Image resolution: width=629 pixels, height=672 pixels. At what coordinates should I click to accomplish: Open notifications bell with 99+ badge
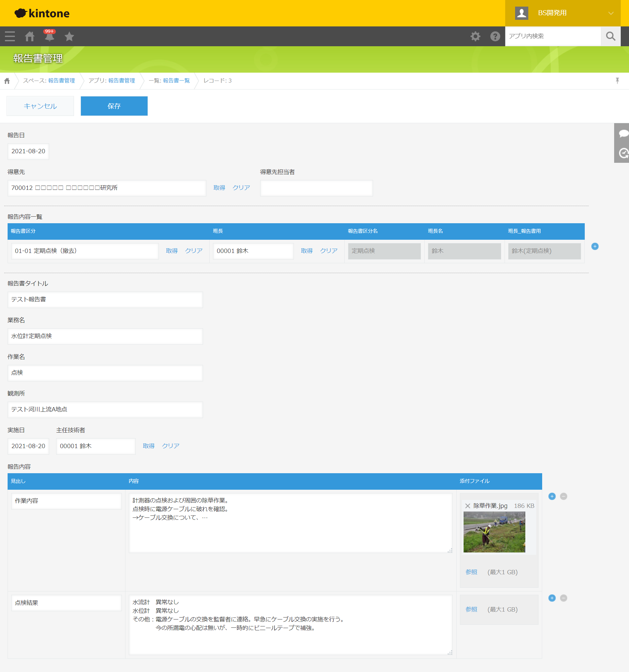(x=49, y=36)
